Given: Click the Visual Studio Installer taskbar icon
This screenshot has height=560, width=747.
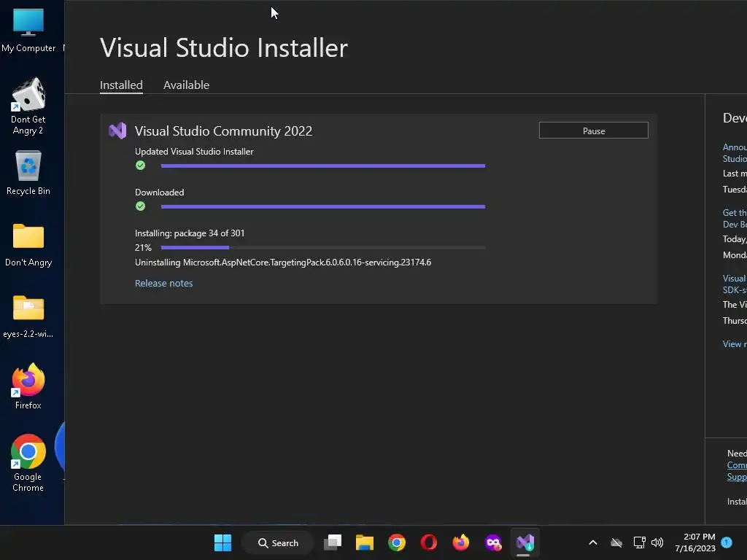Looking at the screenshot, I should [525, 542].
